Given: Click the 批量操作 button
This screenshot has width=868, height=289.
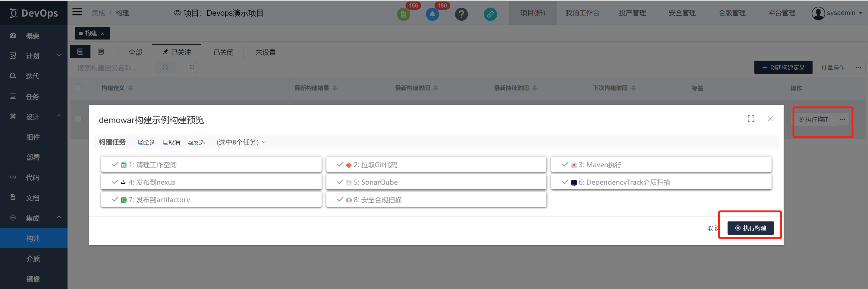Looking at the screenshot, I should point(833,68).
